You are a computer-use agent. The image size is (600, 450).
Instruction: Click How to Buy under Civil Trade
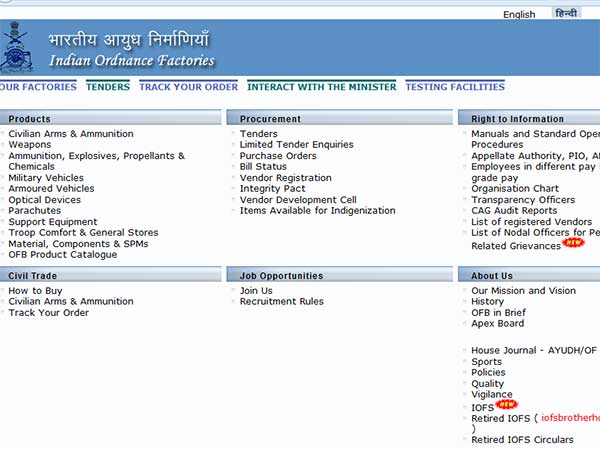click(x=35, y=291)
